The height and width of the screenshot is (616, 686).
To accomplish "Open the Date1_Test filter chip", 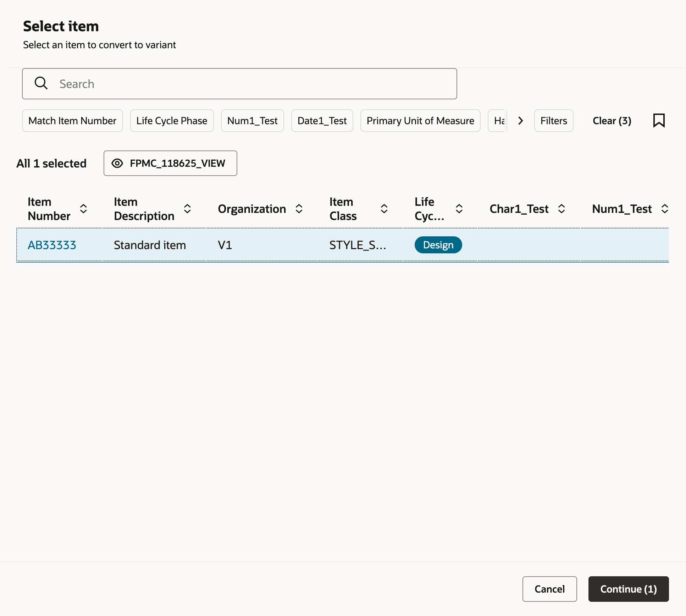I will point(322,121).
